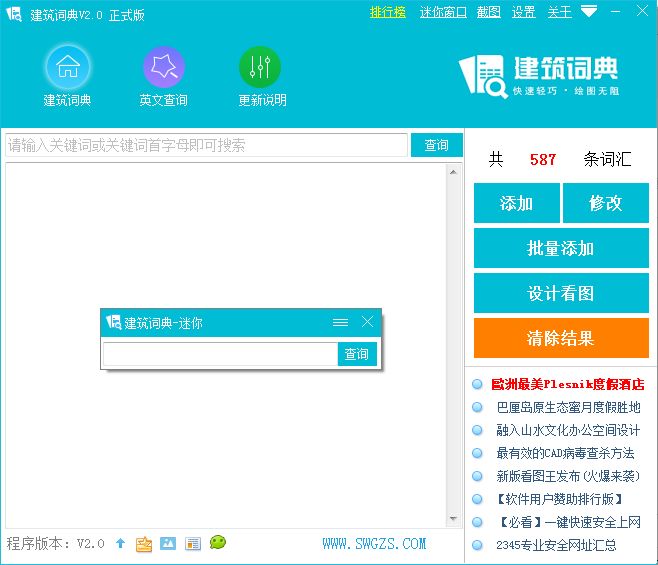Open the 更新说明 sliders icon
Viewport: 658px width, 565px height.
pyautogui.click(x=260, y=67)
